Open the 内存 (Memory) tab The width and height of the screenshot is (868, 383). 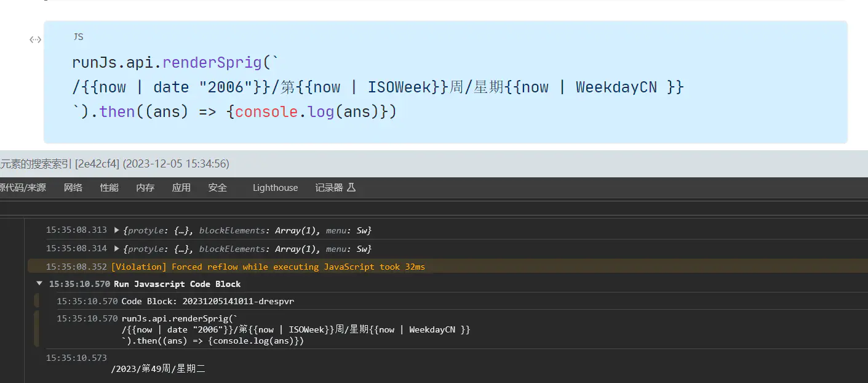coord(145,188)
